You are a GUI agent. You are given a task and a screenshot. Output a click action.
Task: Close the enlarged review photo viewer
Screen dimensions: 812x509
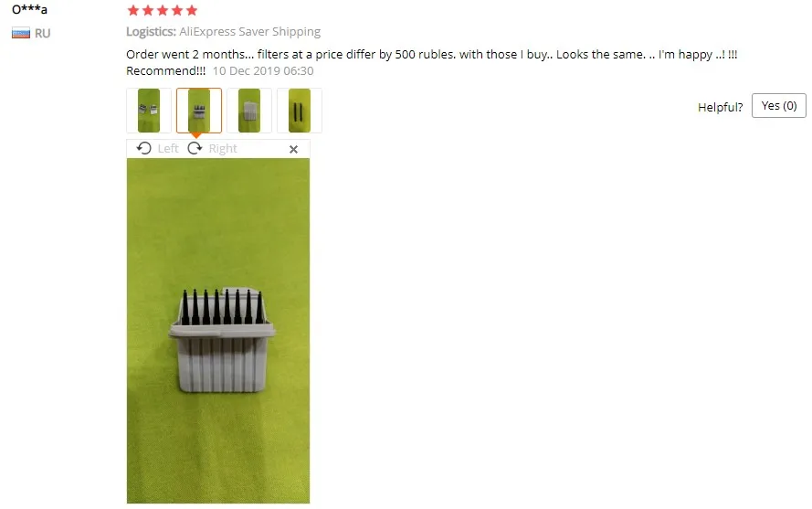[293, 149]
